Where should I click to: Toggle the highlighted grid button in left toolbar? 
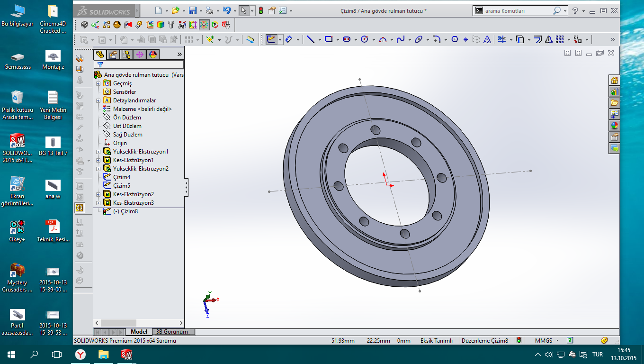click(x=80, y=208)
